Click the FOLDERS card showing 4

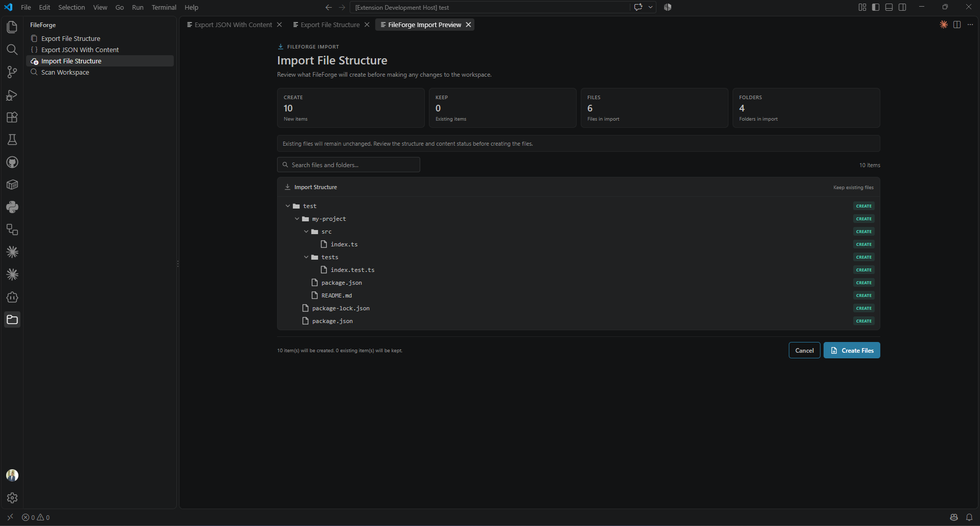pos(806,108)
